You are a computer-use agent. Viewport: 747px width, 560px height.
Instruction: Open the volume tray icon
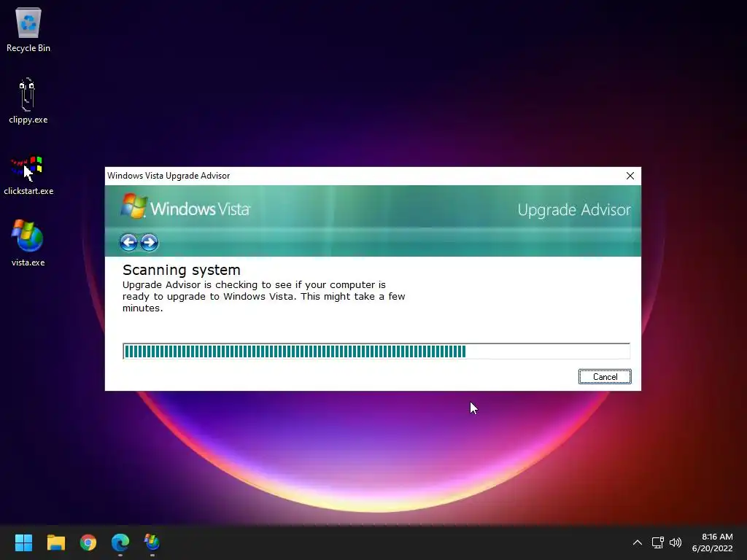pyautogui.click(x=676, y=542)
